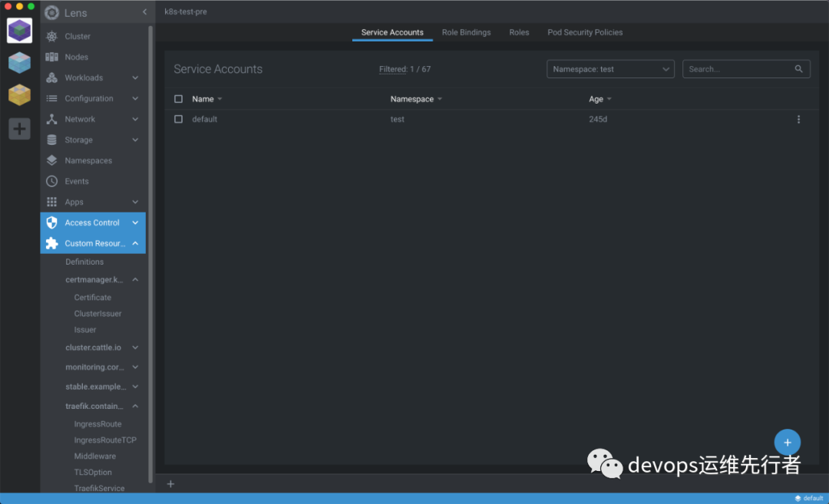
Task: Switch to the Roles tab
Action: click(519, 32)
